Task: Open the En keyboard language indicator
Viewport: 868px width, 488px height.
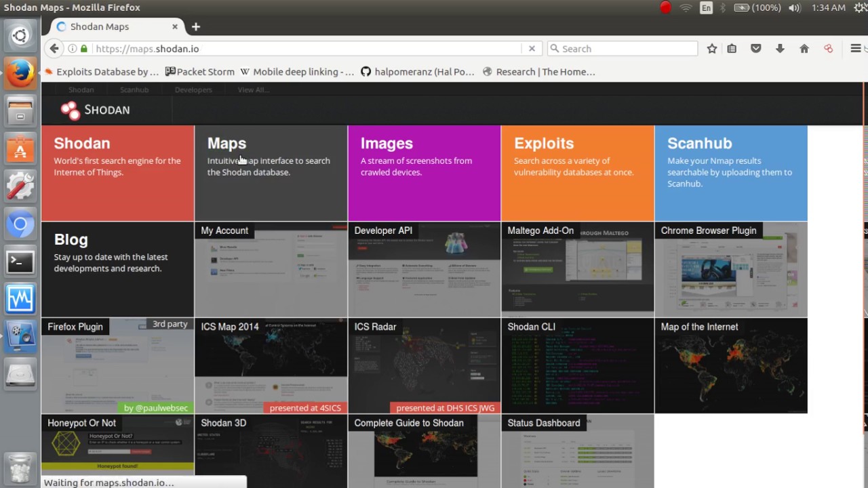Action: 706,8
